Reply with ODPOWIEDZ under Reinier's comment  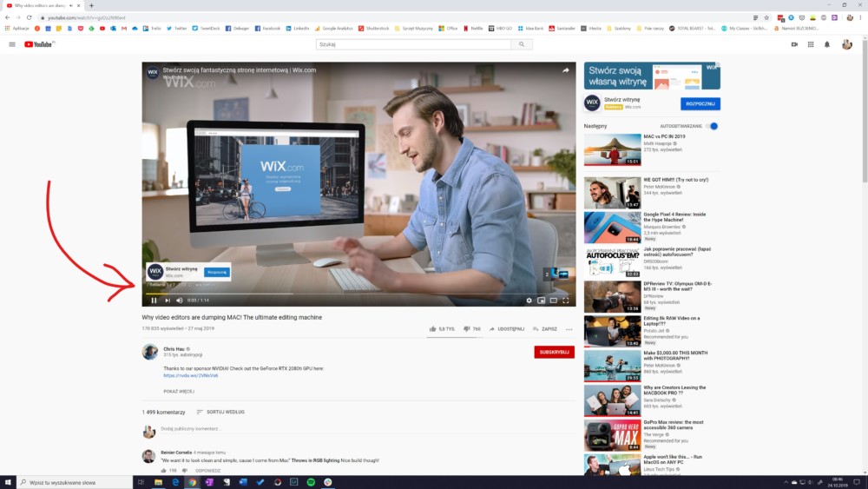tap(207, 471)
